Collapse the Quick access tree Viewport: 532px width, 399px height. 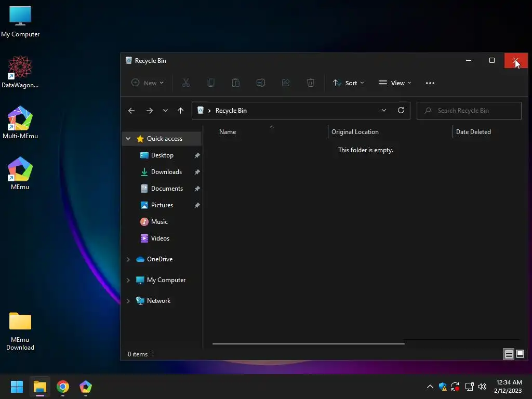click(128, 138)
